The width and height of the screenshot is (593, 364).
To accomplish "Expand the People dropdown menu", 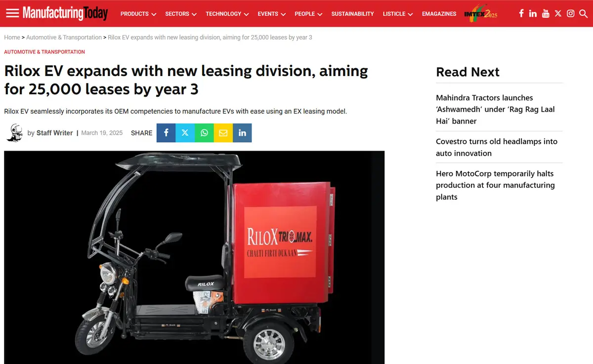I will point(308,14).
